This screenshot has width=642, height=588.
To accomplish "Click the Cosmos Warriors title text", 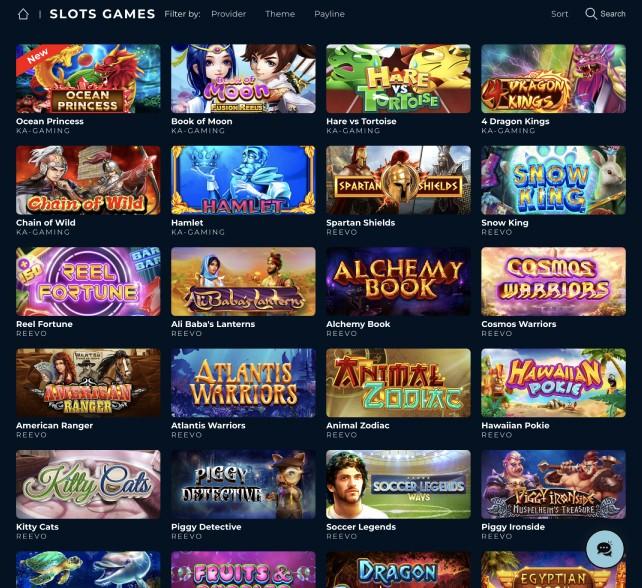I will (519, 324).
